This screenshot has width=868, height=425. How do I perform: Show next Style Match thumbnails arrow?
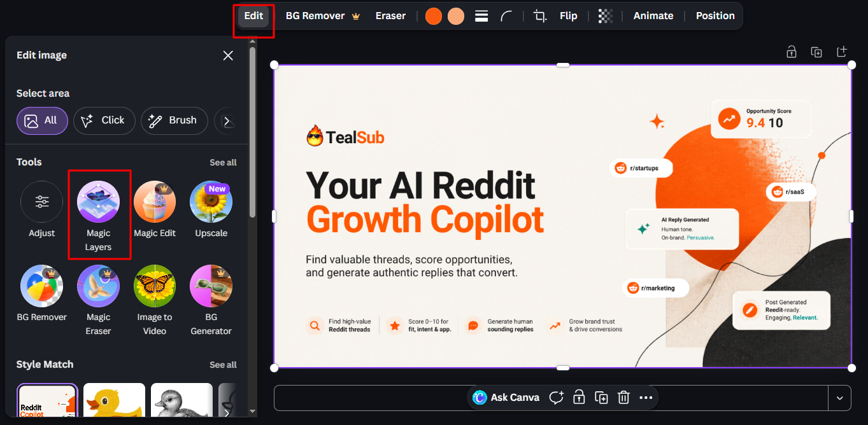tap(227, 413)
